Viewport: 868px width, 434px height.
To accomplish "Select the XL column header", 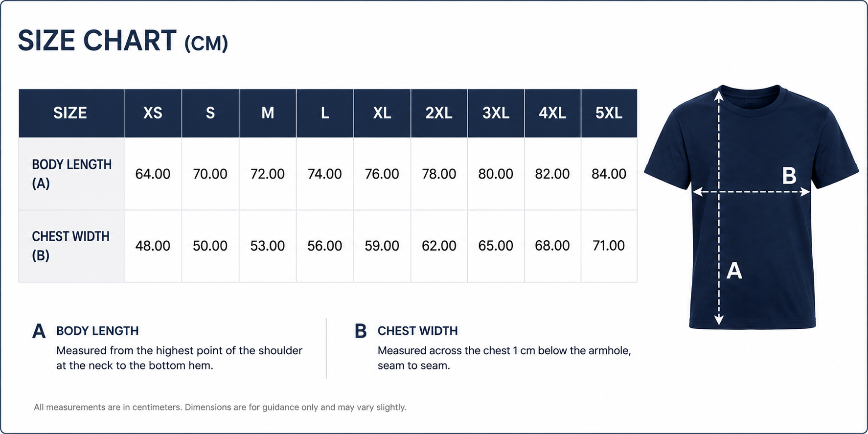I will tap(382, 113).
